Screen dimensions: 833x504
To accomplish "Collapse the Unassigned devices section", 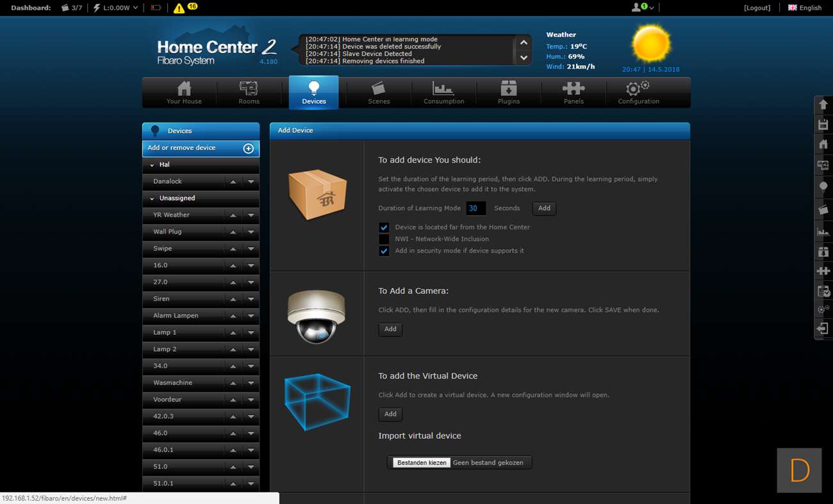I will click(x=152, y=199).
